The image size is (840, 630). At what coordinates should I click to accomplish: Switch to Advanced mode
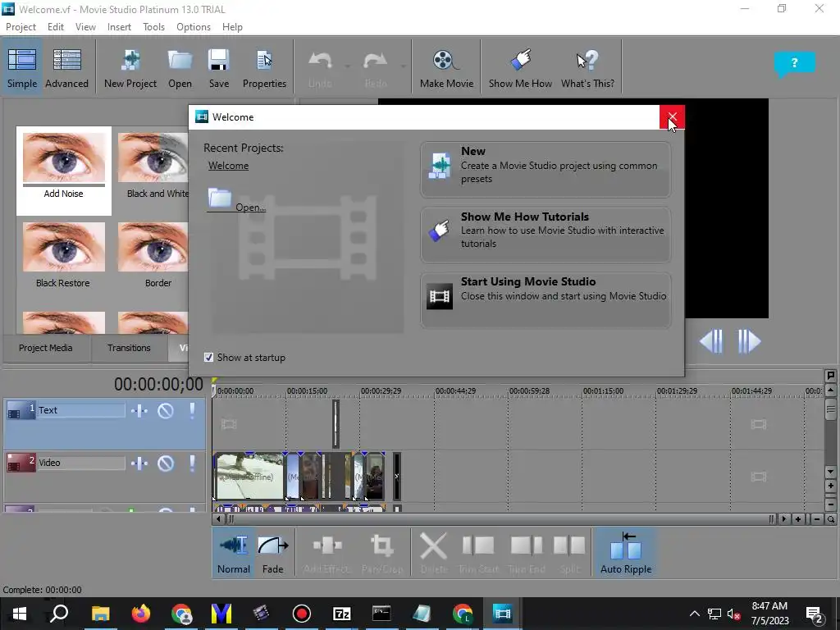tap(66, 67)
